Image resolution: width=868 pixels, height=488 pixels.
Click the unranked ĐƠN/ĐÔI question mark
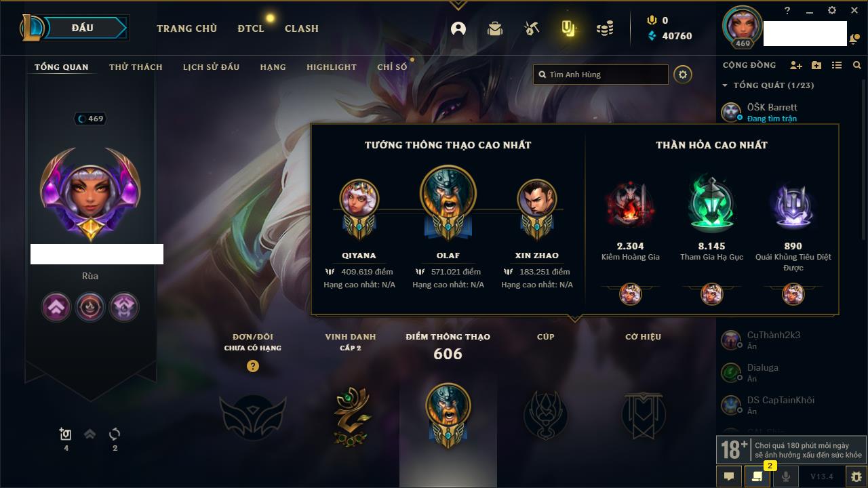click(253, 366)
